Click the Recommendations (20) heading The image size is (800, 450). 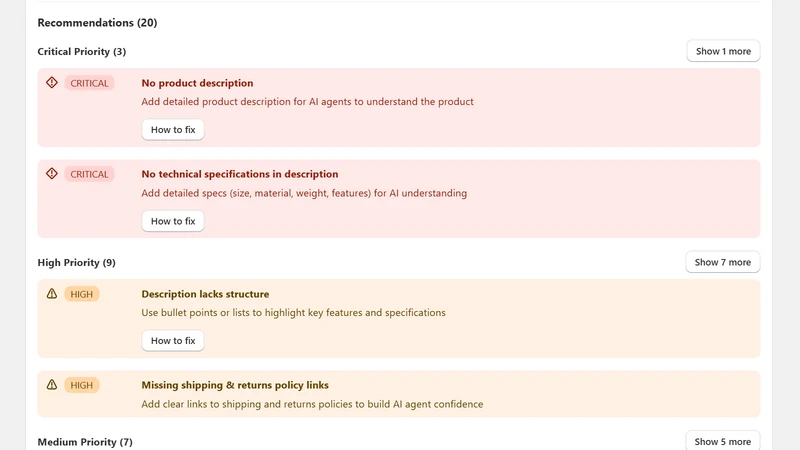tap(97, 22)
